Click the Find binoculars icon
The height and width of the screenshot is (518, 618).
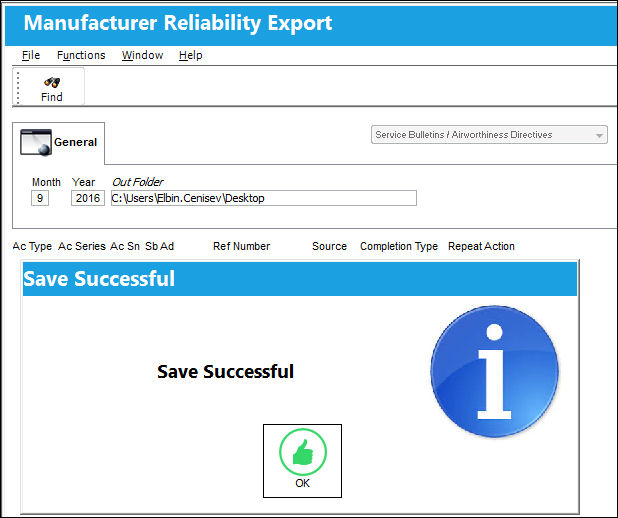(x=52, y=82)
